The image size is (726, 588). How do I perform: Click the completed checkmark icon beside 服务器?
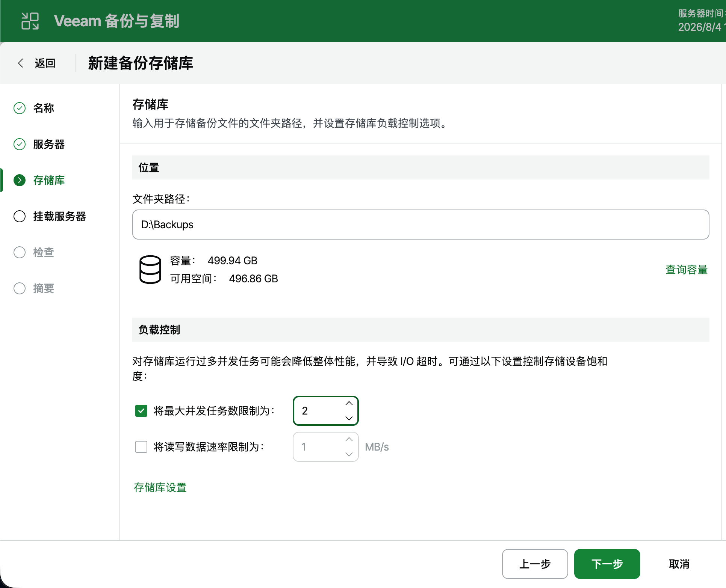[20, 144]
